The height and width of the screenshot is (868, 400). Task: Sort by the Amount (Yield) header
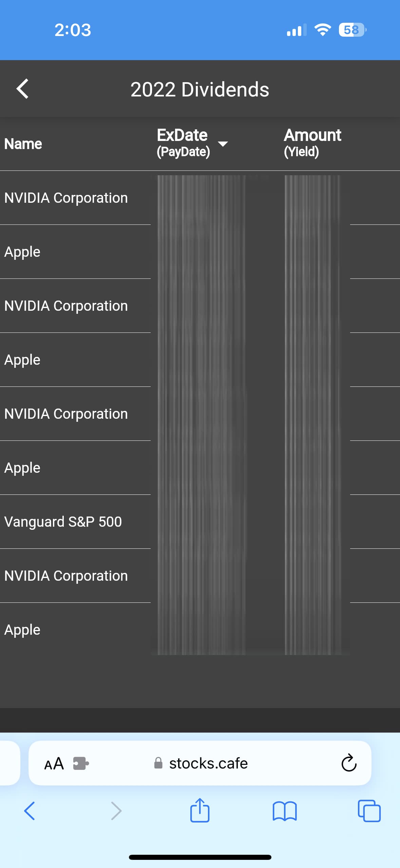[312, 143]
